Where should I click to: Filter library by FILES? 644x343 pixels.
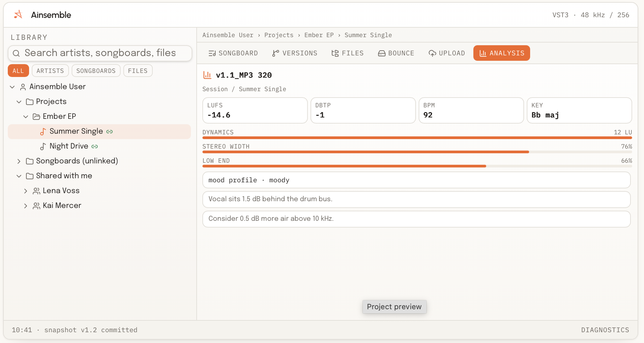tap(138, 71)
